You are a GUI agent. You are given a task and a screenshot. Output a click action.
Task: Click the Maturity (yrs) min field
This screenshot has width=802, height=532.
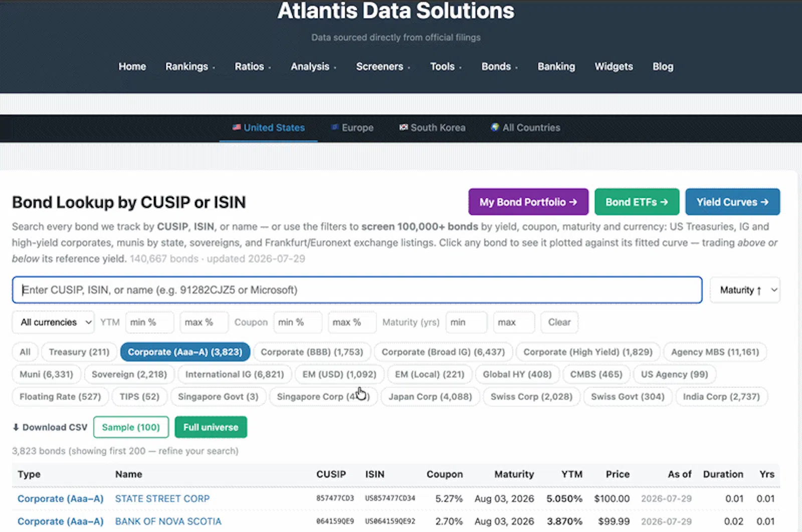pos(466,322)
